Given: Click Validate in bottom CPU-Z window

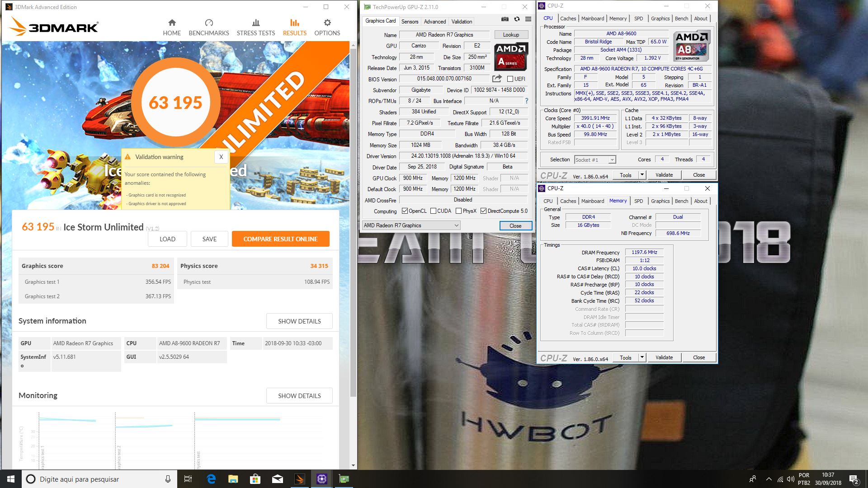Looking at the screenshot, I should point(664,357).
